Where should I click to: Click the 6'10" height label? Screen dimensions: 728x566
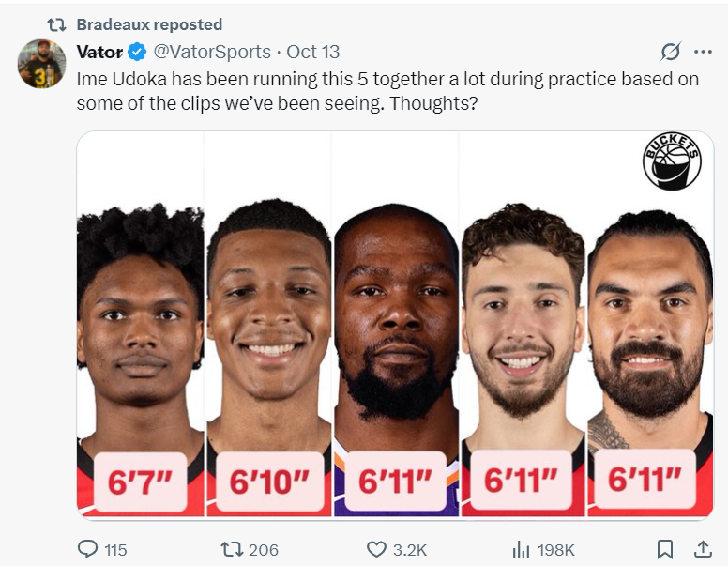tap(269, 482)
